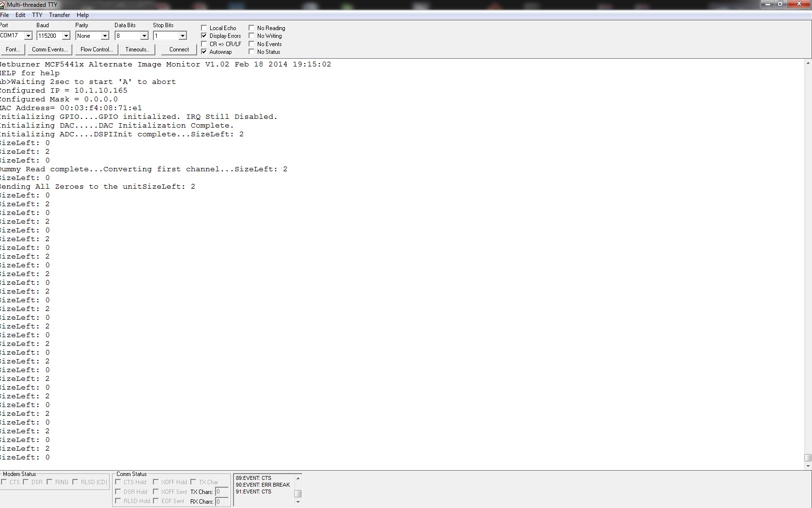Uncheck Display Errors checkbox
This screenshot has height=508, width=812.
(204, 36)
